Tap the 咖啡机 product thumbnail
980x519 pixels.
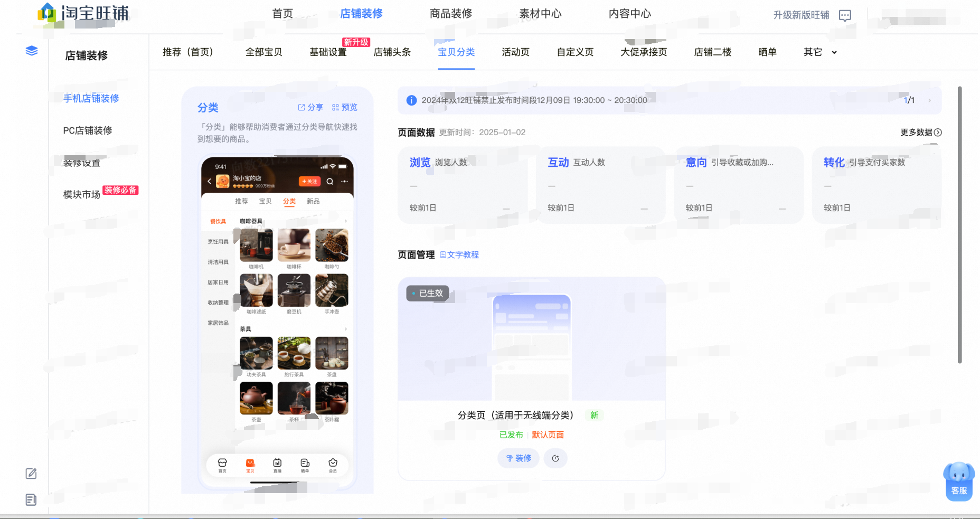coord(256,245)
